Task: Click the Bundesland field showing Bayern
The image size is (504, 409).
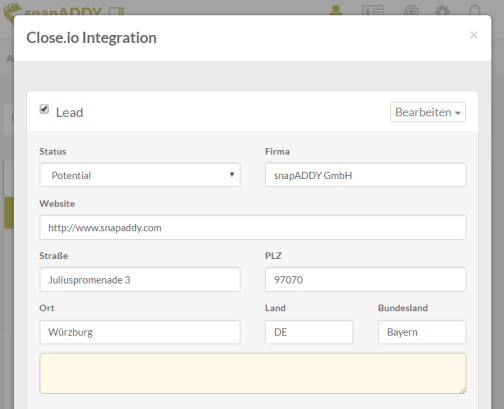Action: pos(422,332)
